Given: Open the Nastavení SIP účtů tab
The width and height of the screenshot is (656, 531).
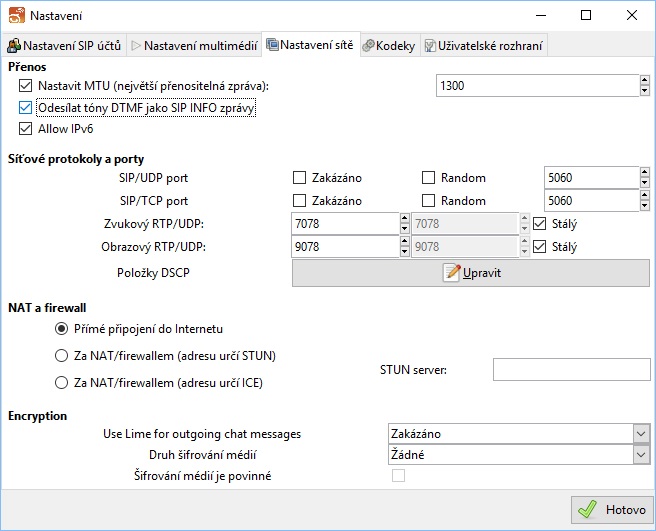Looking at the screenshot, I should 64,45.
